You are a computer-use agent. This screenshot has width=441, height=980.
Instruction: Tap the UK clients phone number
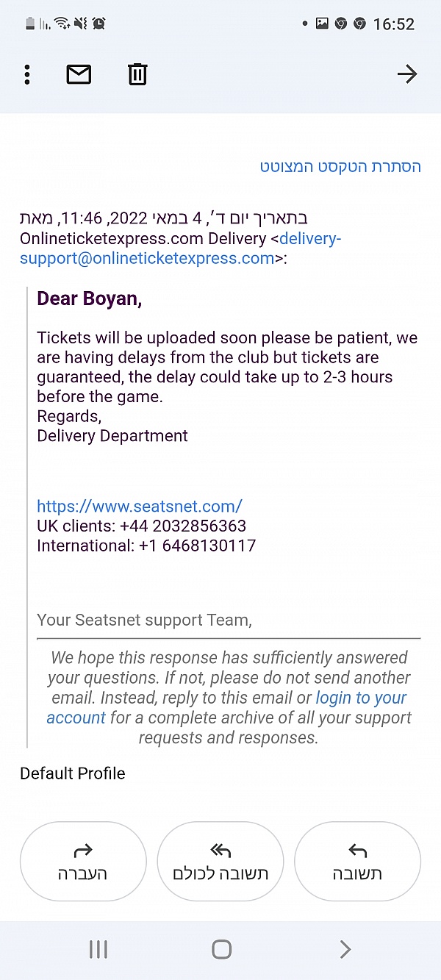(x=183, y=526)
